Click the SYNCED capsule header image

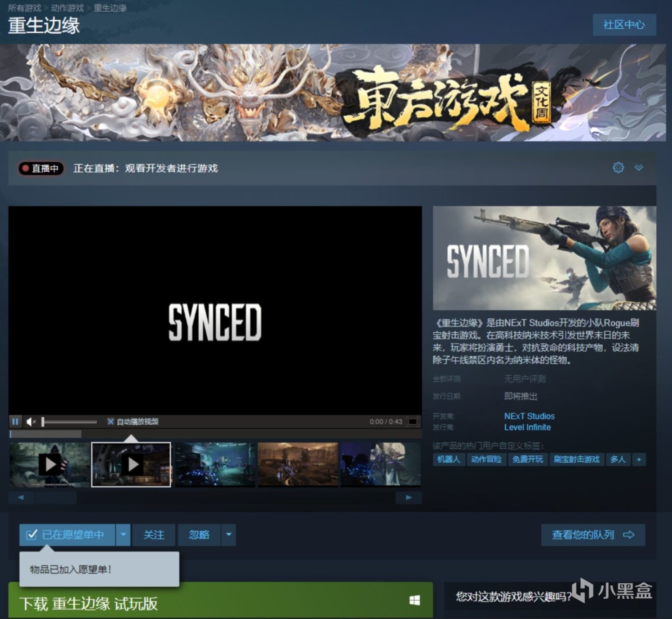tap(544, 258)
